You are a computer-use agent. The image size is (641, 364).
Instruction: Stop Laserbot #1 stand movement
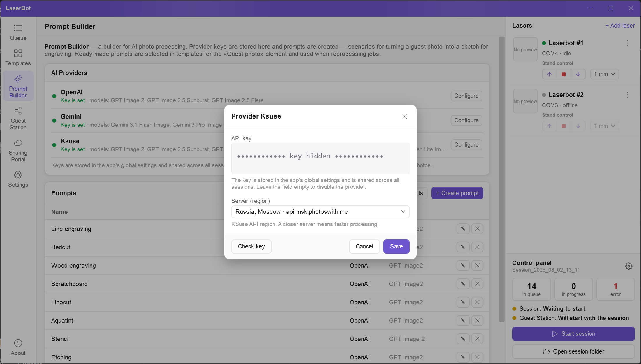[564, 74]
